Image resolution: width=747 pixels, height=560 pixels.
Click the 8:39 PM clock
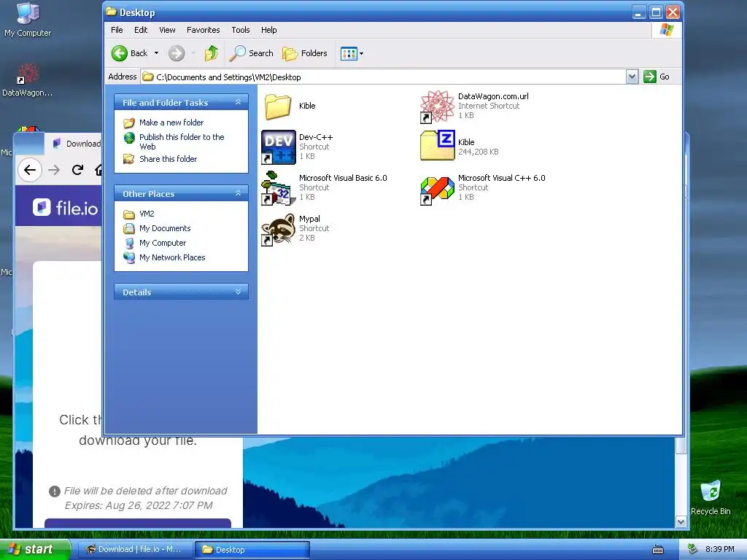(719, 549)
